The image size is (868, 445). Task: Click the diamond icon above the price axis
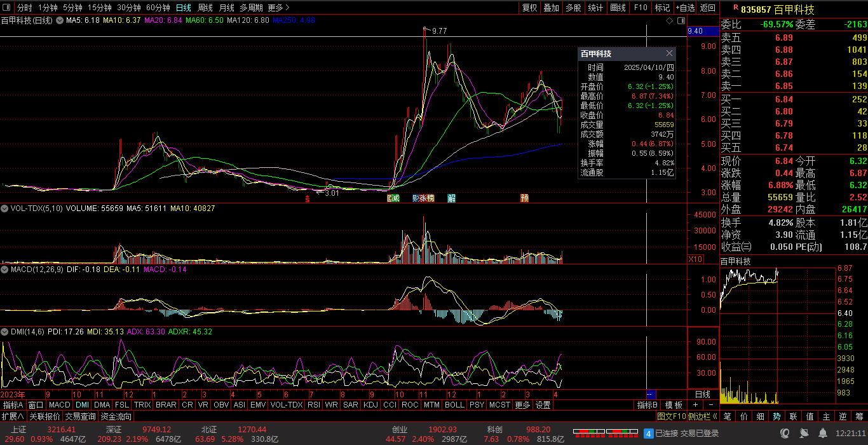pyautogui.click(x=669, y=20)
